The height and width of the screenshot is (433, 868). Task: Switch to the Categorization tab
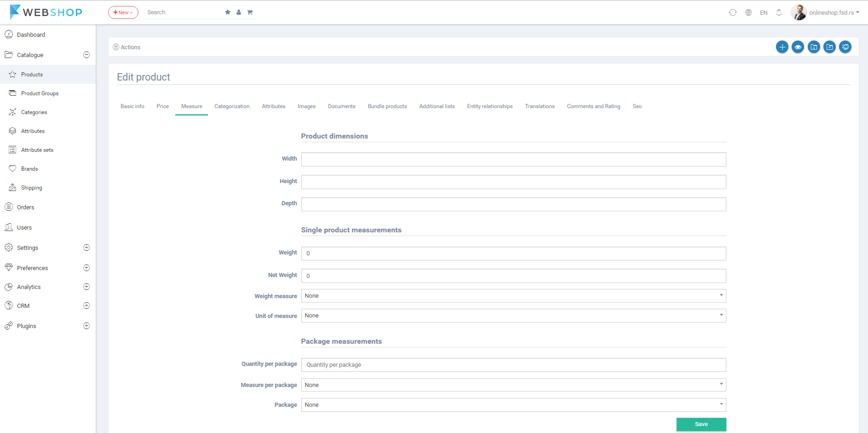tap(232, 106)
